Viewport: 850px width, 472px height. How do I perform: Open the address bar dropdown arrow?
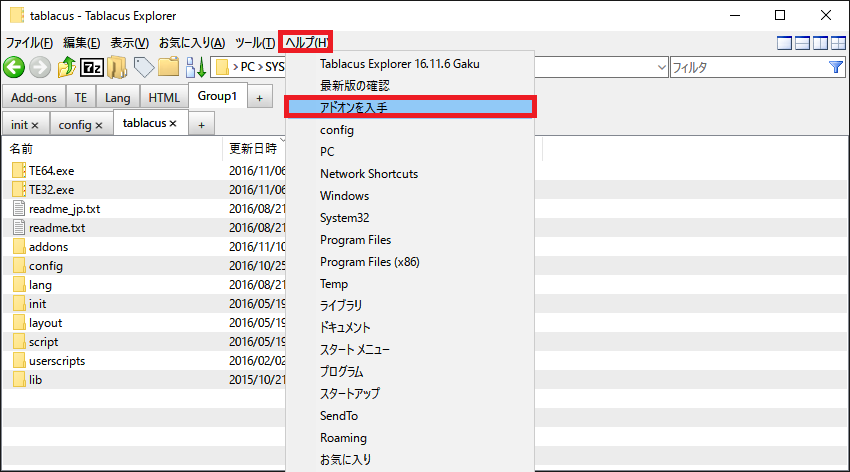coord(661,67)
